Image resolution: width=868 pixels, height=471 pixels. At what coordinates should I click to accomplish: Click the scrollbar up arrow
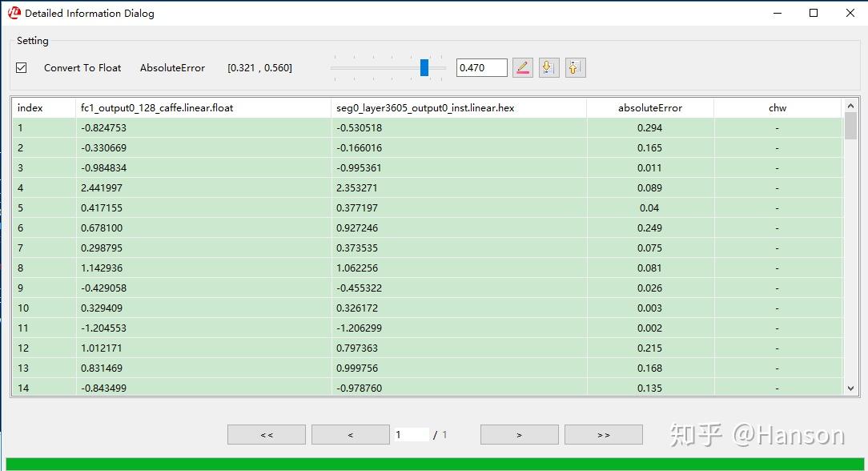tap(850, 107)
